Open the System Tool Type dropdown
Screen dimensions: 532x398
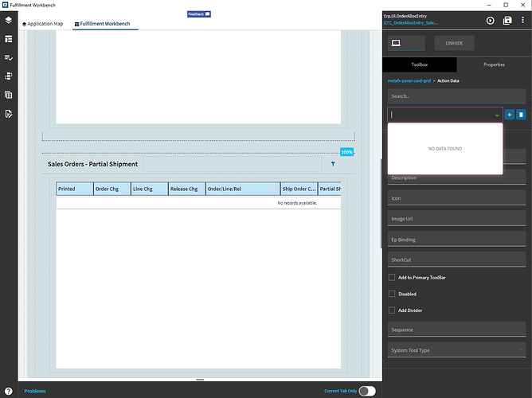click(456, 350)
